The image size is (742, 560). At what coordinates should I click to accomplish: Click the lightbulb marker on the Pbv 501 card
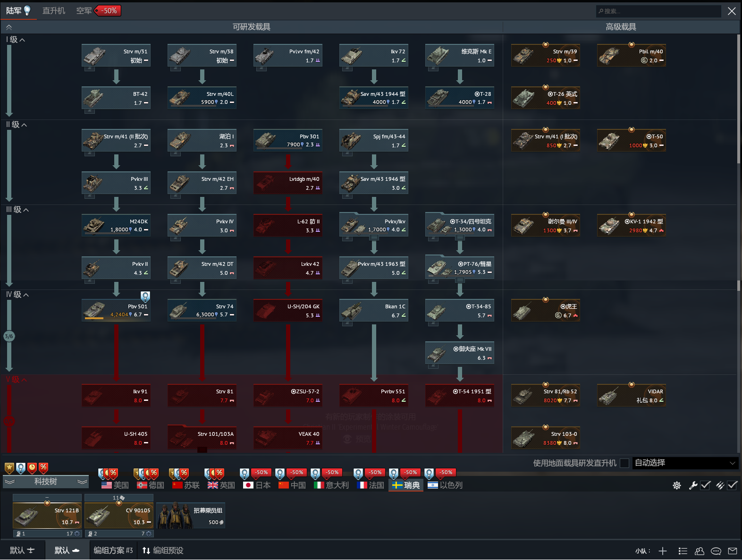pos(145,297)
